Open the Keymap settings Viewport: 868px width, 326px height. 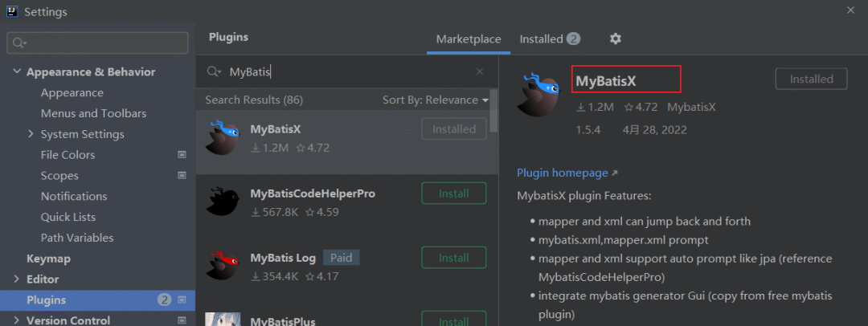(x=48, y=259)
